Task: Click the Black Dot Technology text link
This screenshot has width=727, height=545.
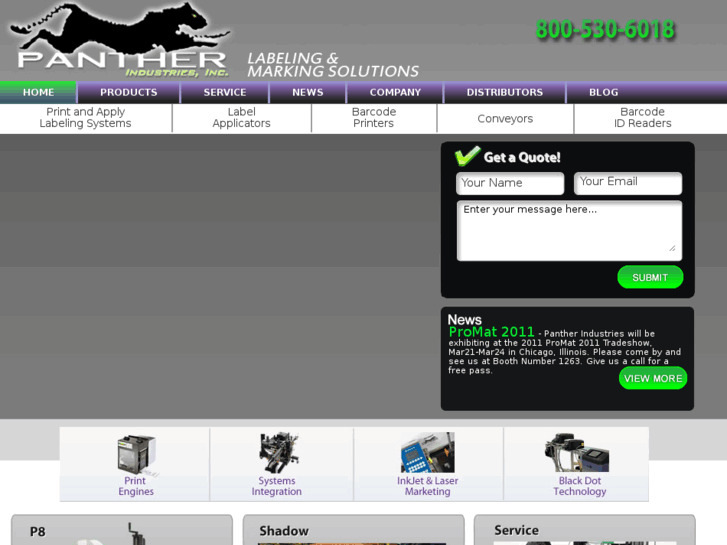Action: coord(580,486)
